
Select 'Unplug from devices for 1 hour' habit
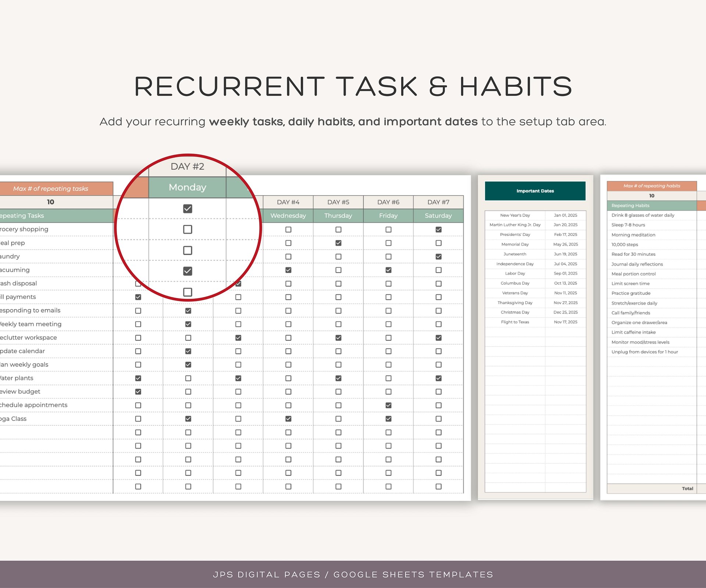point(652,352)
